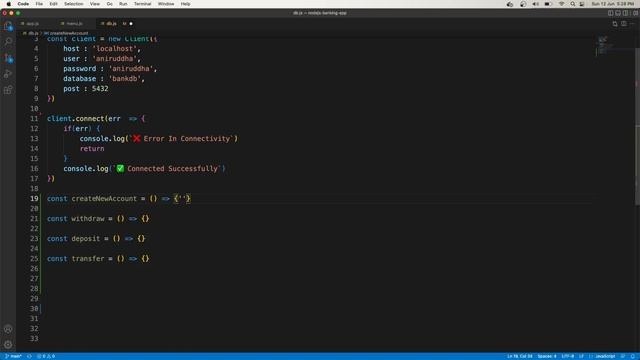Click the feedback icon in status bar
Image resolution: width=640 pixels, height=360 pixels.
click(623, 356)
